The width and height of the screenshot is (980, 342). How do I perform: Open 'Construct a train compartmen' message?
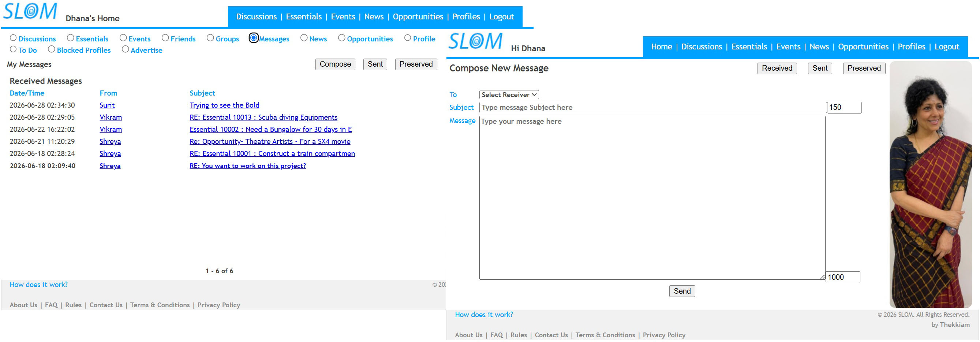272,154
